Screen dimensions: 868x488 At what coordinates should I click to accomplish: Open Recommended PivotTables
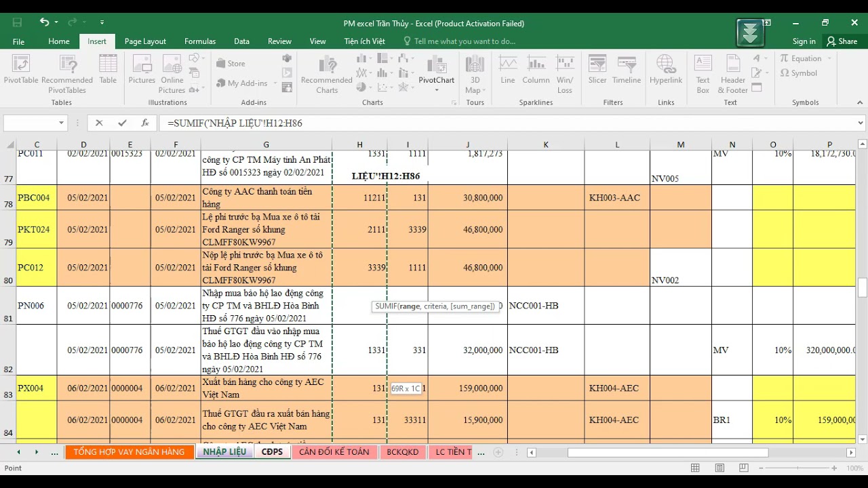[67, 73]
